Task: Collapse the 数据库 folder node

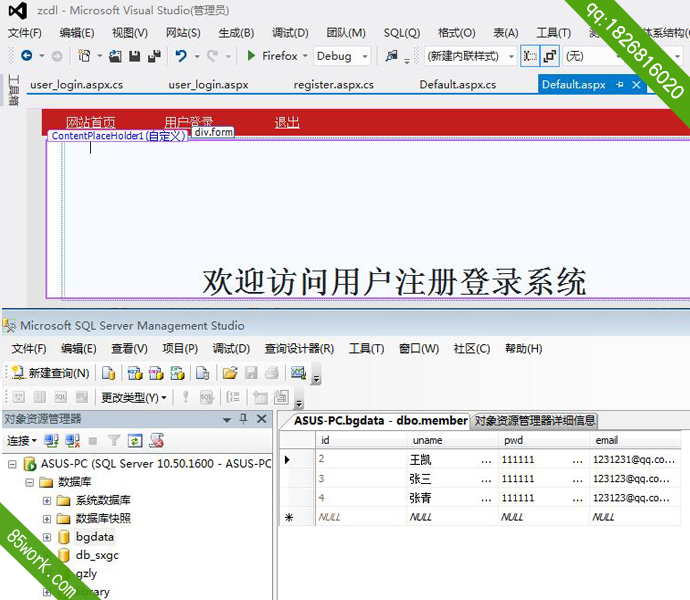Action: pos(29,482)
